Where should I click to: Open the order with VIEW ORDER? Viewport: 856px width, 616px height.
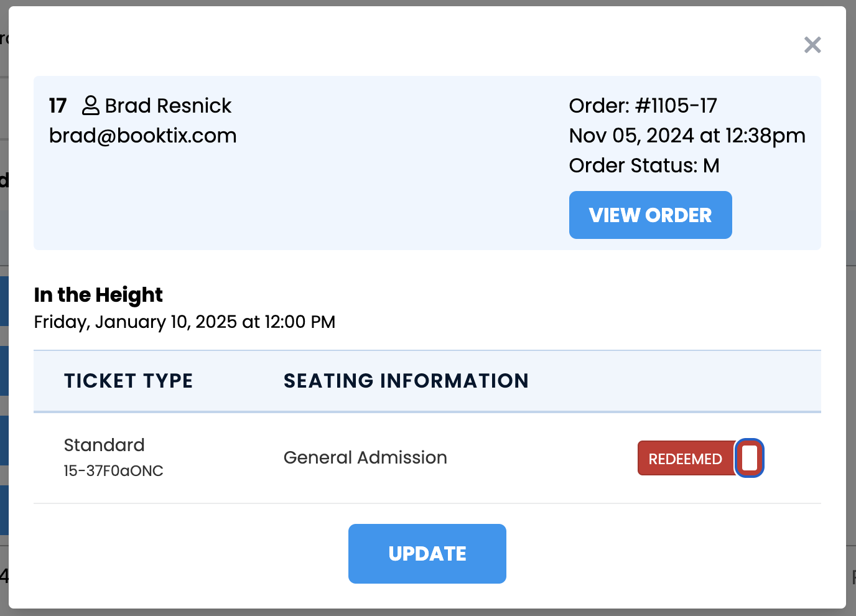tap(650, 215)
